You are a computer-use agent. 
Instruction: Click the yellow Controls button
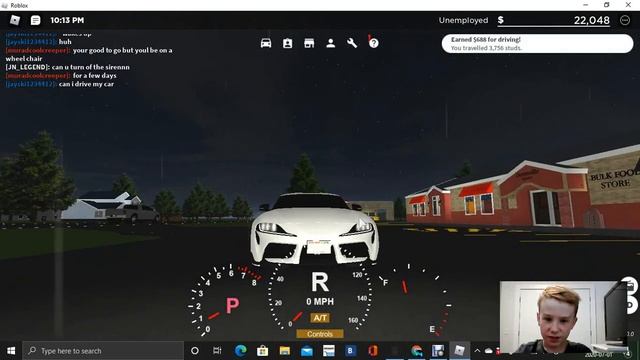pos(320,334)
